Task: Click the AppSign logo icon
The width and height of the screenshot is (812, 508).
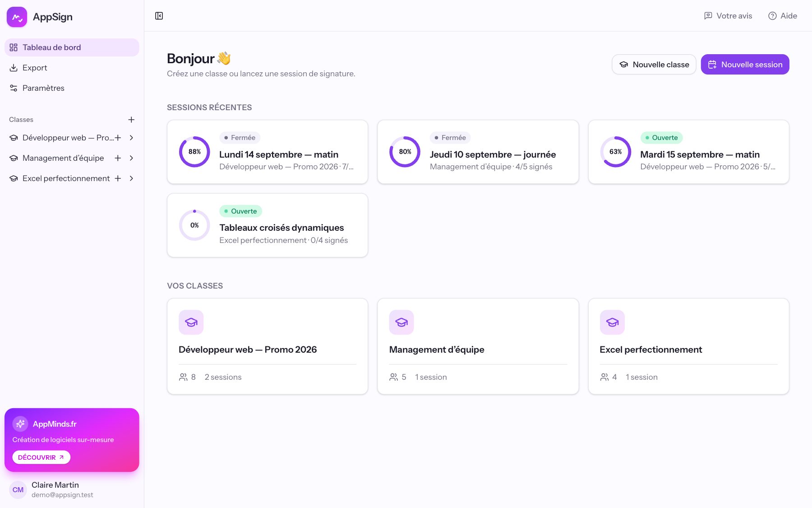Action: click(17, 17)
